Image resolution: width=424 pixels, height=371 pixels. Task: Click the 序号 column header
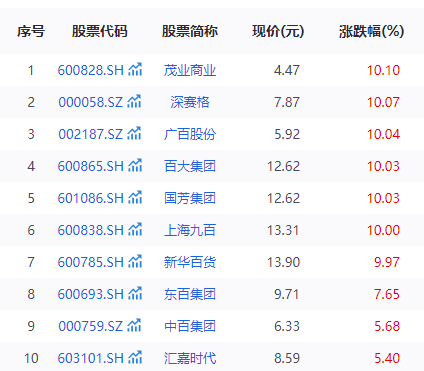tap(31, 31)
